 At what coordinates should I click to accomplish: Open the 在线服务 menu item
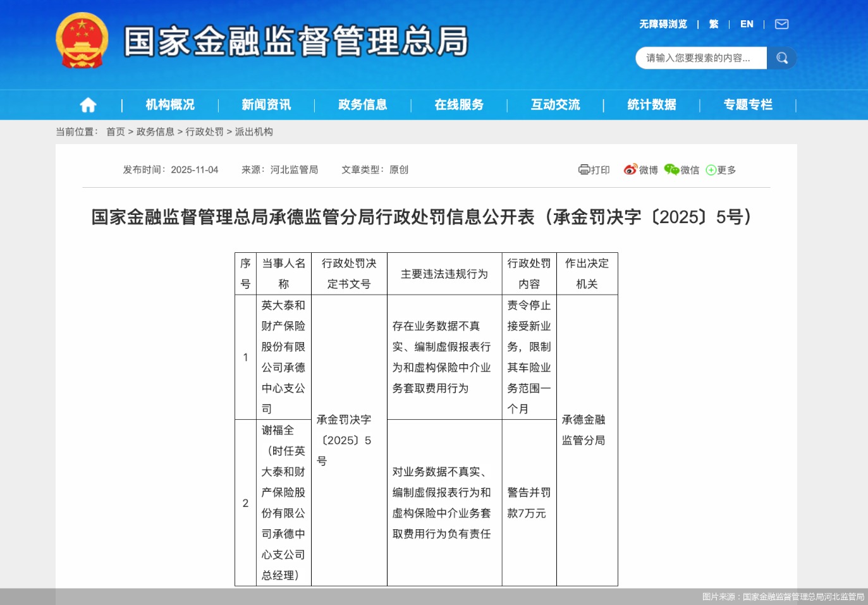pos(458,104)
